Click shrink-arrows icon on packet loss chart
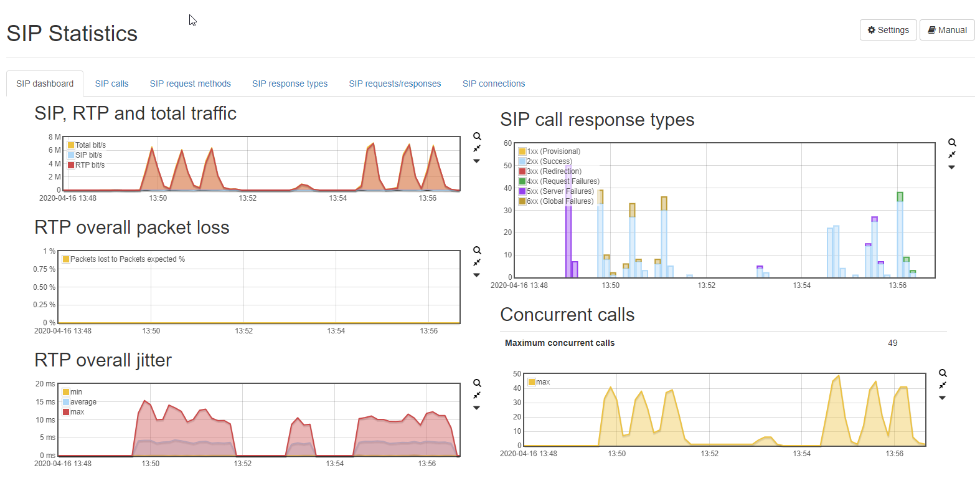Image resolution: width=980 pixels, height=488 pixels. click(x=477, y=262)
